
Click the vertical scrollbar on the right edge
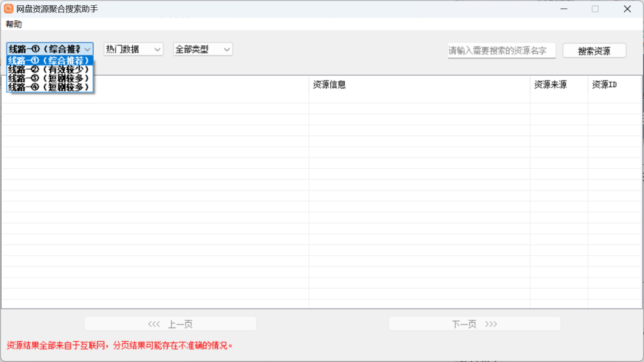coord(640,179)
